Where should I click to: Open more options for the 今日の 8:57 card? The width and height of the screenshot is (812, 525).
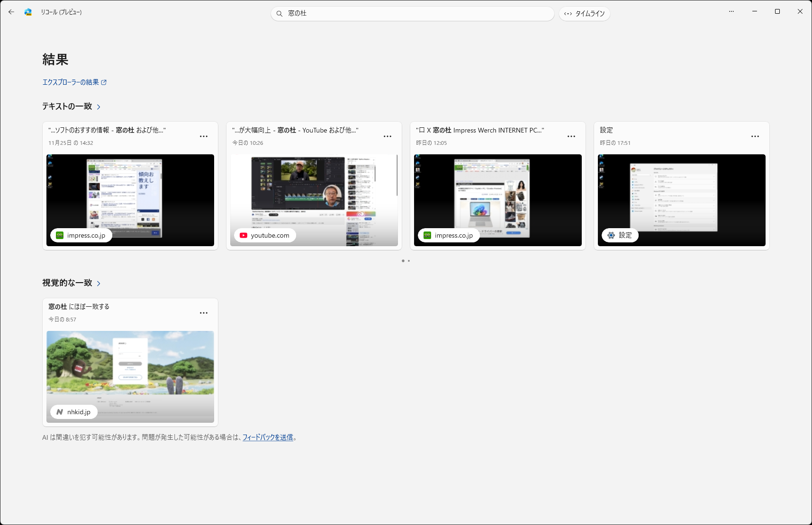[x=204, y=313]
